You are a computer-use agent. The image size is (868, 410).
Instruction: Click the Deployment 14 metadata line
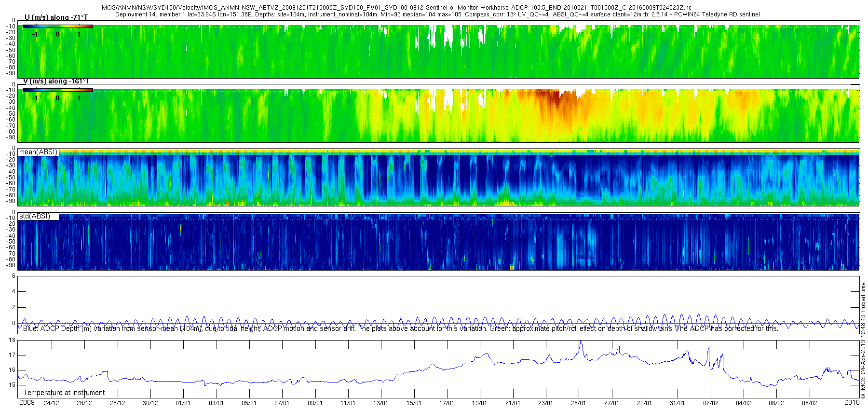click(437, 14)
